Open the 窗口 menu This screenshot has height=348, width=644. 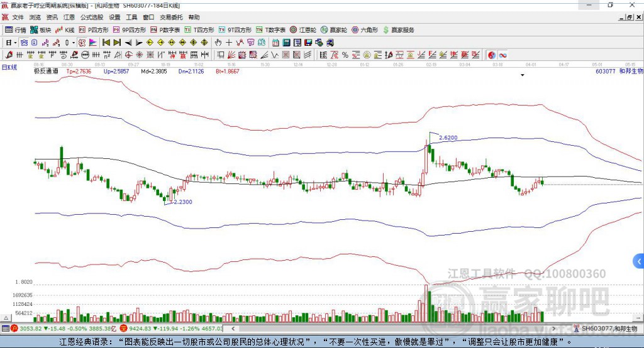tap(148, 17)
